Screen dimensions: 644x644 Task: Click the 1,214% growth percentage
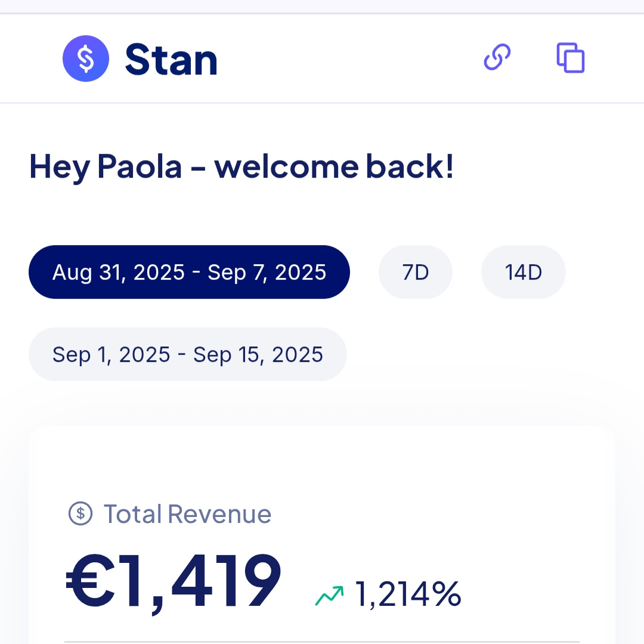click(408, 594)
